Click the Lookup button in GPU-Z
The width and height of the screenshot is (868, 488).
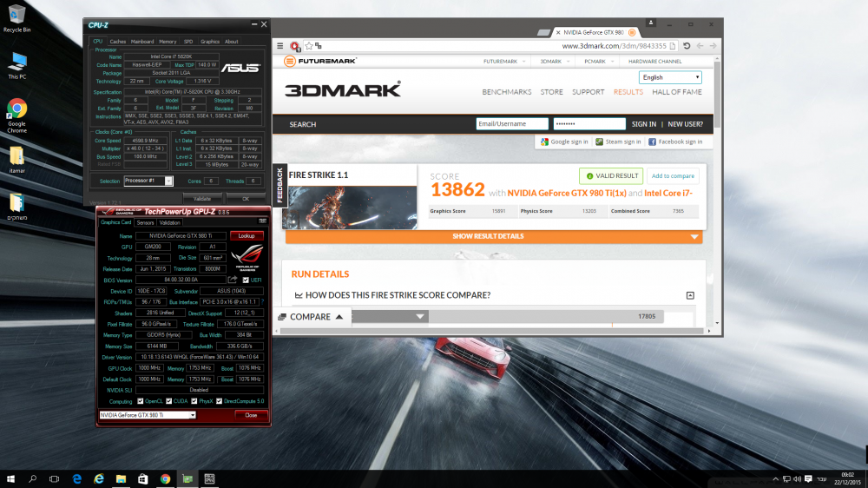coord(247,235)
